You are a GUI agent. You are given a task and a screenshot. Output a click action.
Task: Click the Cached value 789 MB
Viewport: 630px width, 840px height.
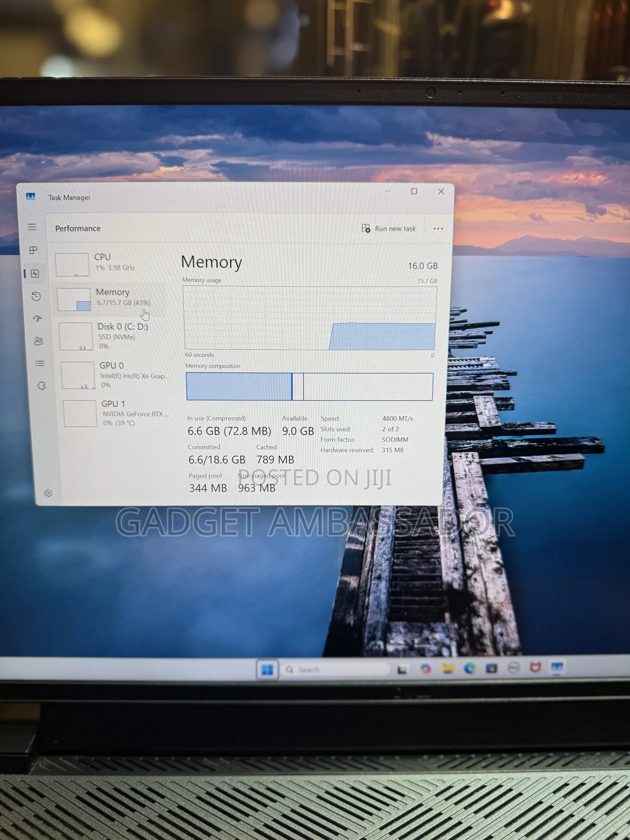(x=275, y=460)
